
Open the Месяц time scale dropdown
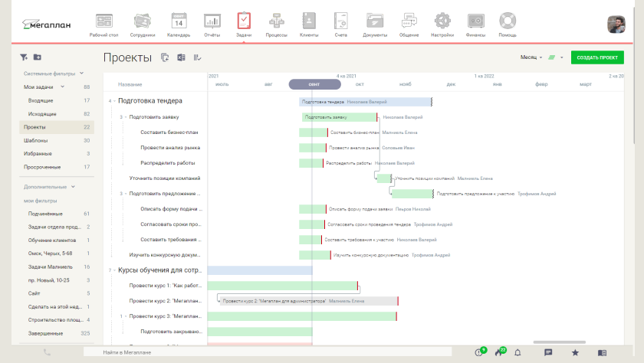coord(531,57)
